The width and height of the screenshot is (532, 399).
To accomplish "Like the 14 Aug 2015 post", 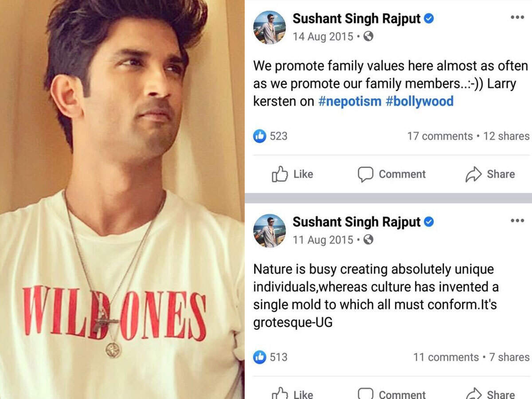I will (x=292, y=174).
